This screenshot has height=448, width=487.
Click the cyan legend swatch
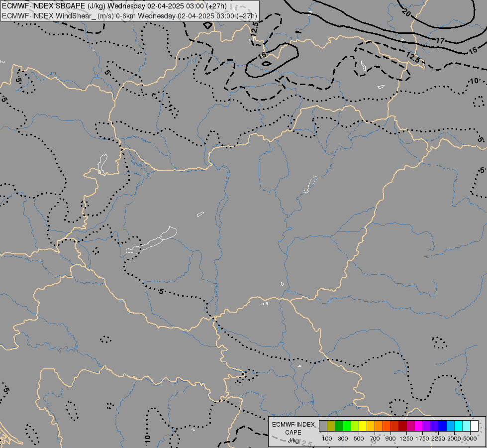tap(458, 426)
